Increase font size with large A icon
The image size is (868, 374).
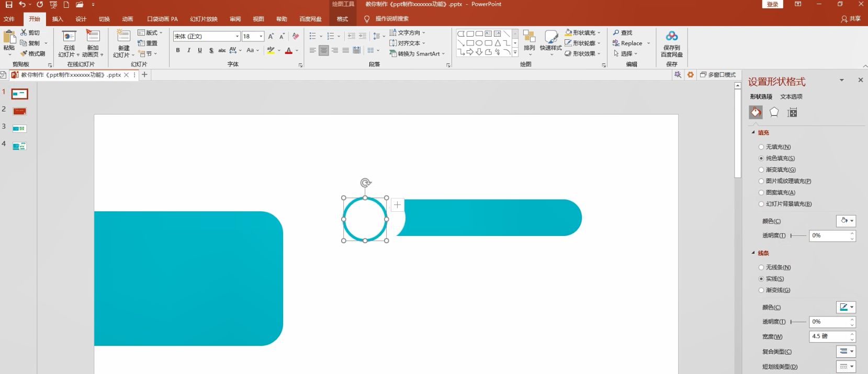click(x=270, y=36)
